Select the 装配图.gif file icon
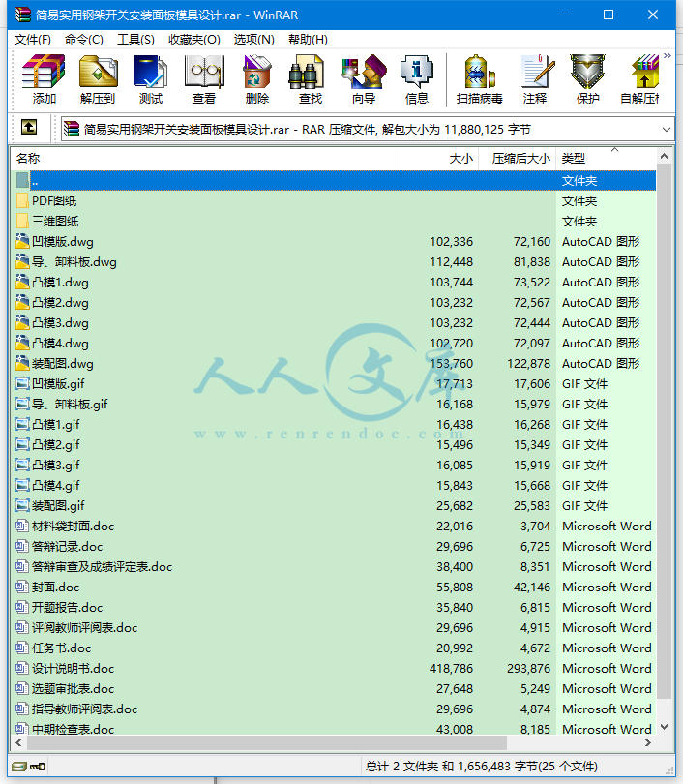Image resolution: width=683 pixels, height=784 pixels. tap(22, 505)
